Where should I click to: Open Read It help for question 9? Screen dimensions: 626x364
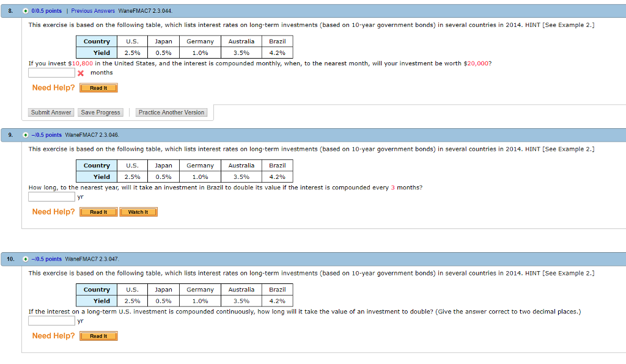(98, 211)
